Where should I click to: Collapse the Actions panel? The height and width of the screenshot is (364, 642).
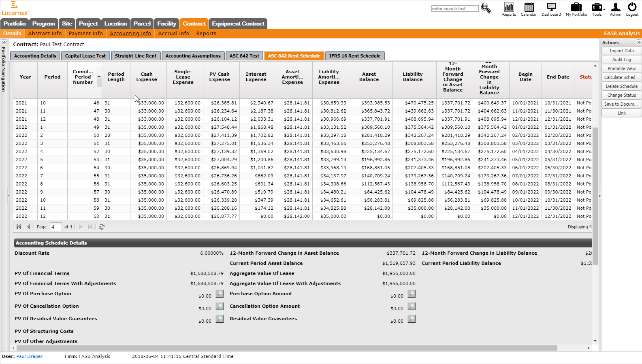click(x=639, y=43)
